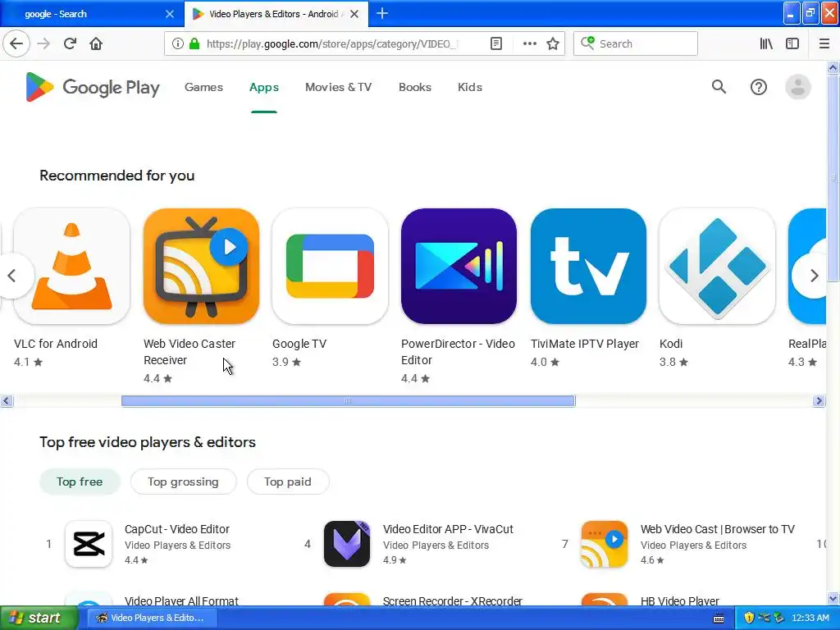Screen dimensions: 840x630
Task: Bookmark this page with star icon
Action: tap(553, 43)
